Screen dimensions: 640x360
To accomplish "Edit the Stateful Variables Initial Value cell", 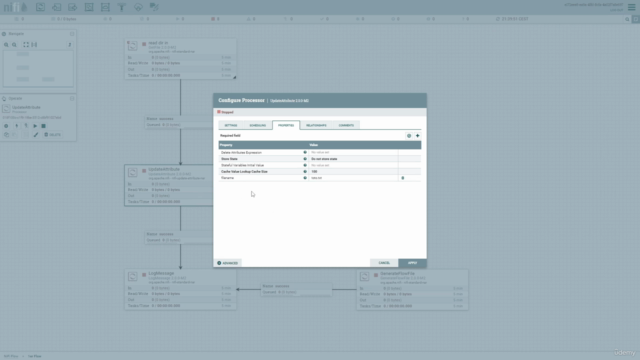I will pos(353,165).
